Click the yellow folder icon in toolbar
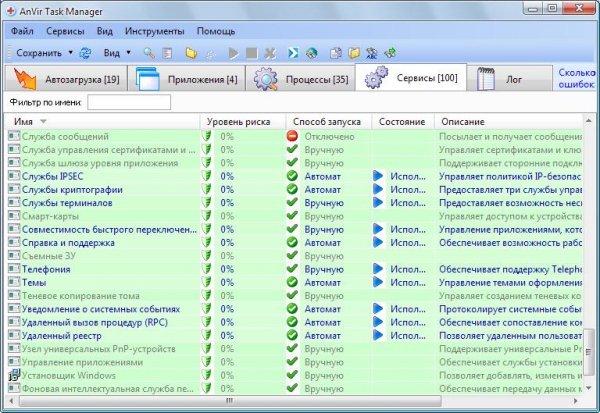The image size is (600, 413). [191, 53]
